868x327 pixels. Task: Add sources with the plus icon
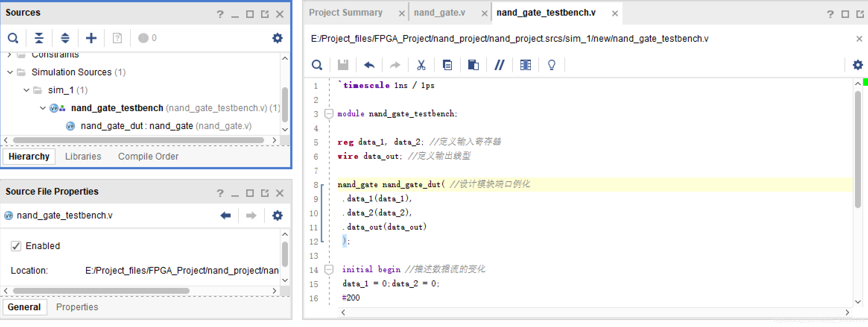pyautogui.click(x=91, y=38)
